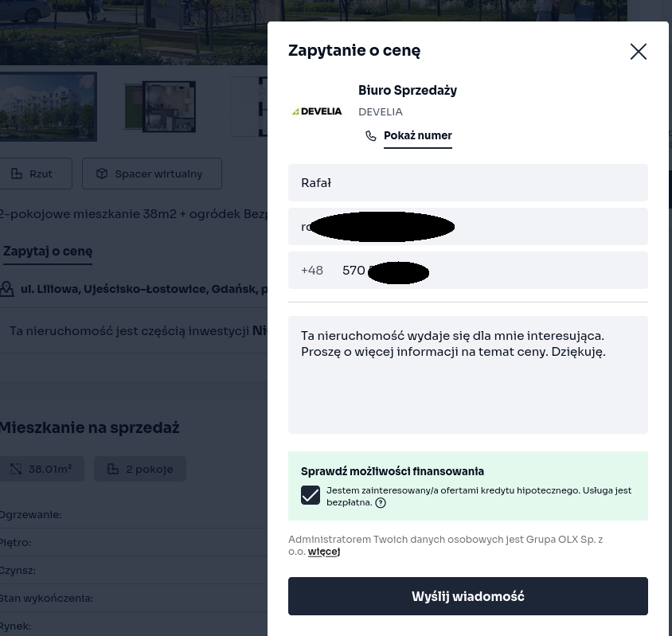Click the Spacer wirtualny cube icon

click(x=102, y=174)
